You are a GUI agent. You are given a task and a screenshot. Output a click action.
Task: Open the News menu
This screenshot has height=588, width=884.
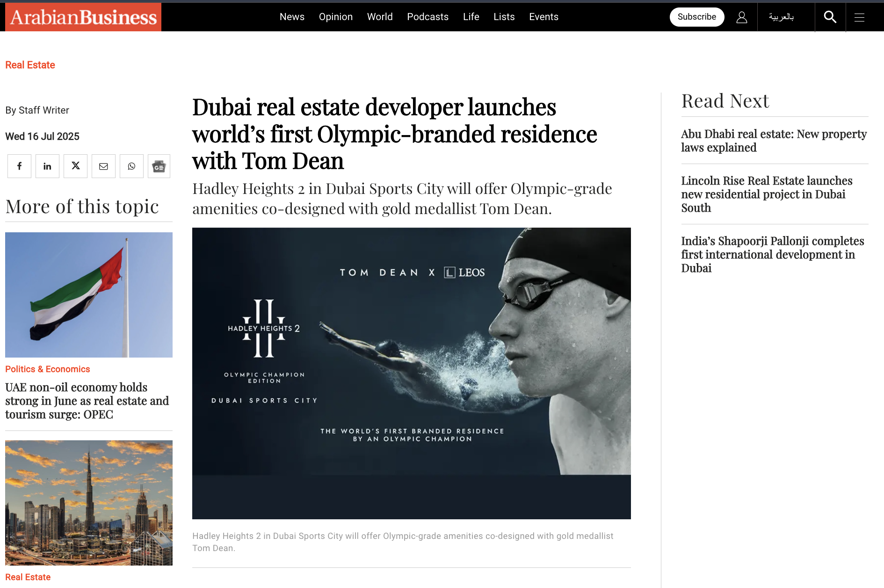click(x=292, y=17)
